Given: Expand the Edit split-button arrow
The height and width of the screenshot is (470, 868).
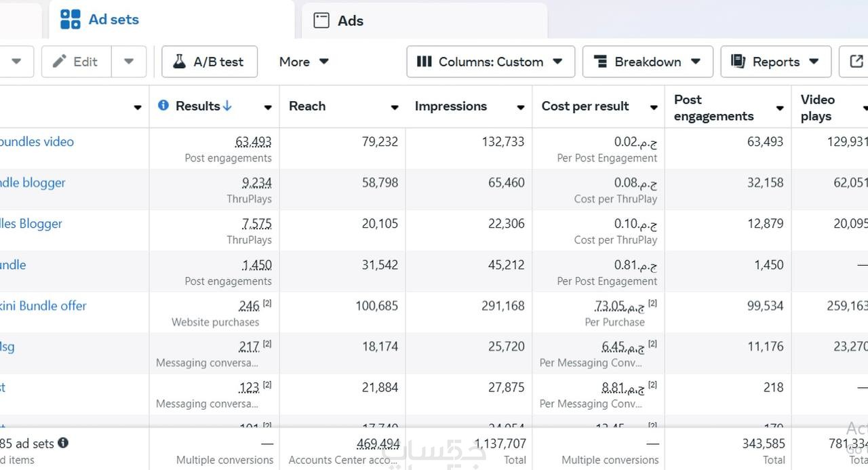Looking at the screenshot, I should (129, 62).
